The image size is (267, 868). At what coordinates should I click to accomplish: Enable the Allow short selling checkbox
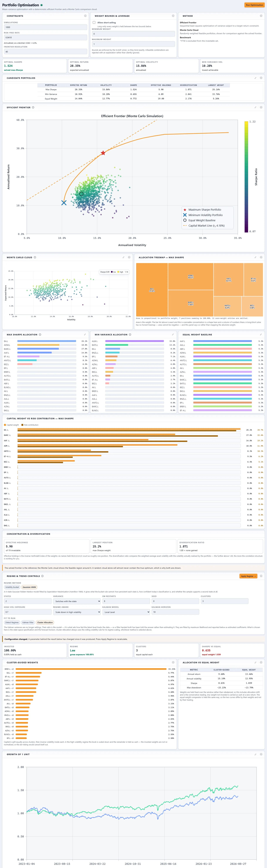coord(94,23)
